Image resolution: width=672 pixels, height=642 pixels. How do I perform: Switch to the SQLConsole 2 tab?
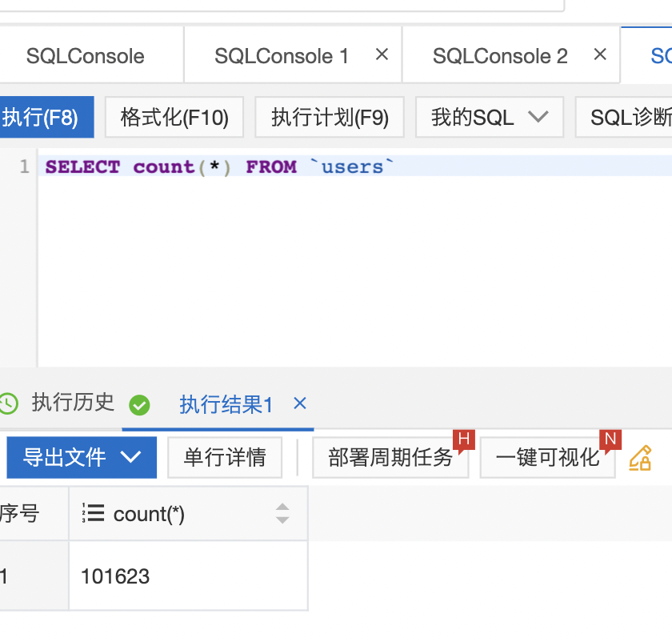click(x=499, y=56)
